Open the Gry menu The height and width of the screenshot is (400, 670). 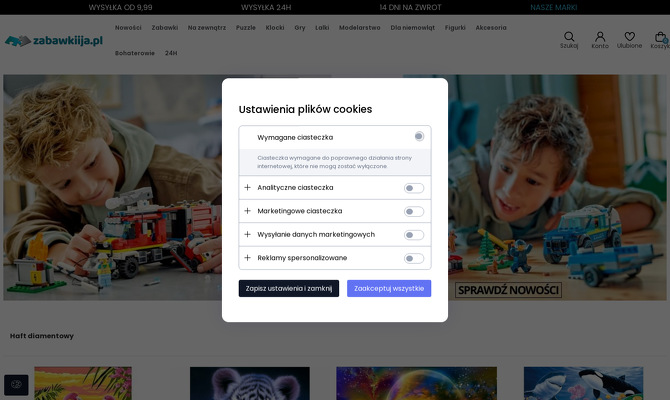[300, 28]
